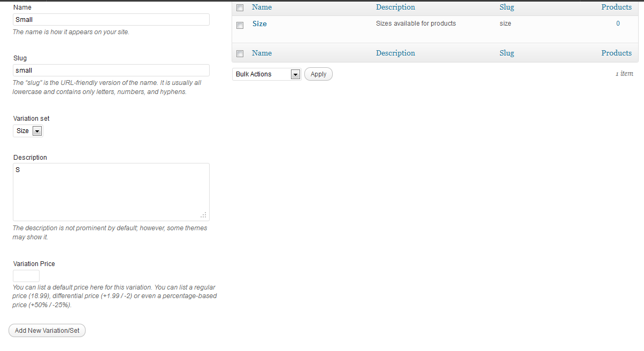Open the Size variation set link
The height and width of the screenshot is (351, 644).
259,24
